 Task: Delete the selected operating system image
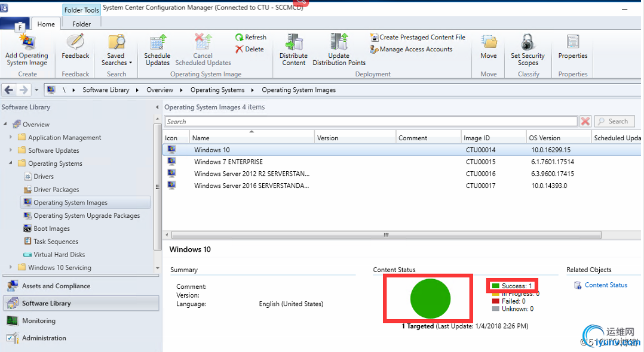[x=249, y=50]
